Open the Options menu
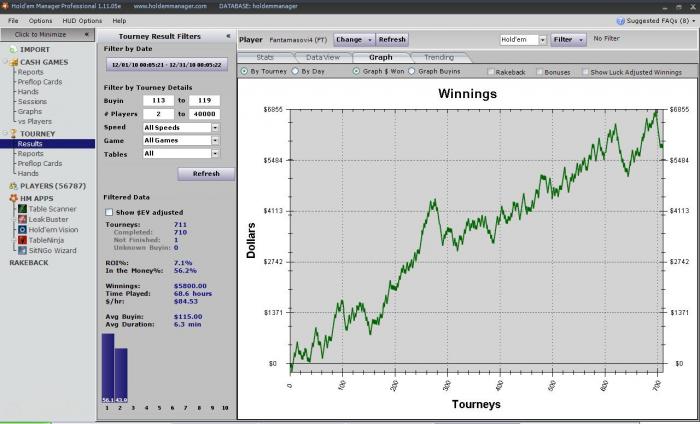Screen dimensions: 700x424 41,21
